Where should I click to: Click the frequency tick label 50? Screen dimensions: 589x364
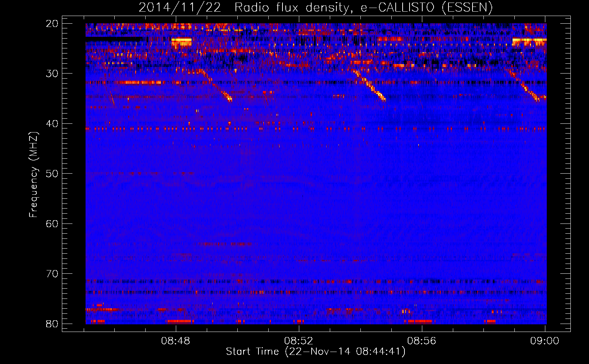tap(52, 174)
